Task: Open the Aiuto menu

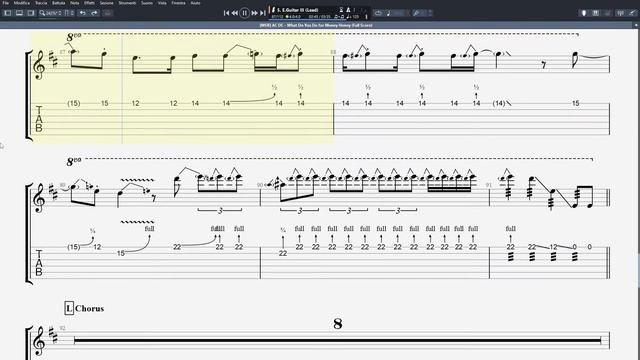Action: coord(196,3)
